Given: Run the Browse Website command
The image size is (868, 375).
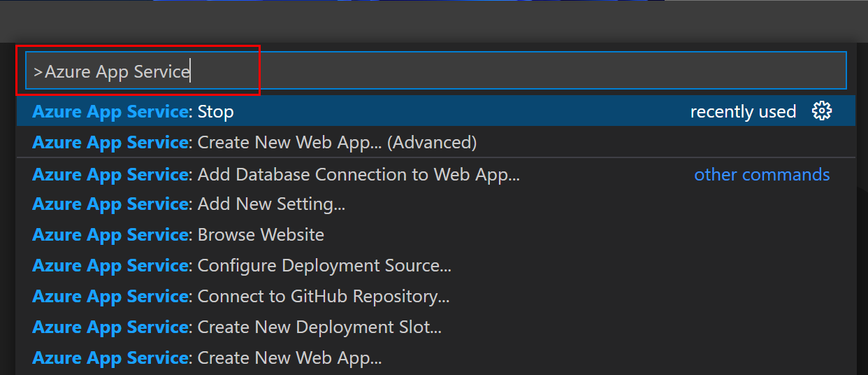Looking at the screenshot, I should [x=261, y=235].
